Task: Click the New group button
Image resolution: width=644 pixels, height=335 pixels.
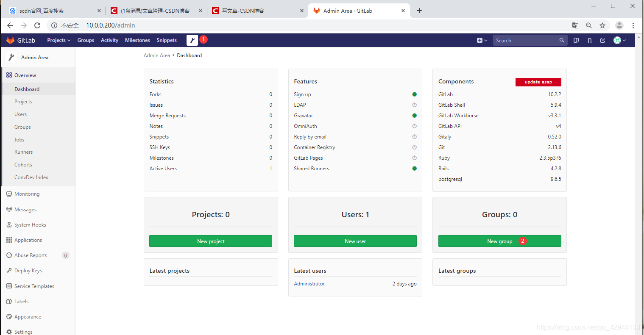Action: click(x=499, y=241)
